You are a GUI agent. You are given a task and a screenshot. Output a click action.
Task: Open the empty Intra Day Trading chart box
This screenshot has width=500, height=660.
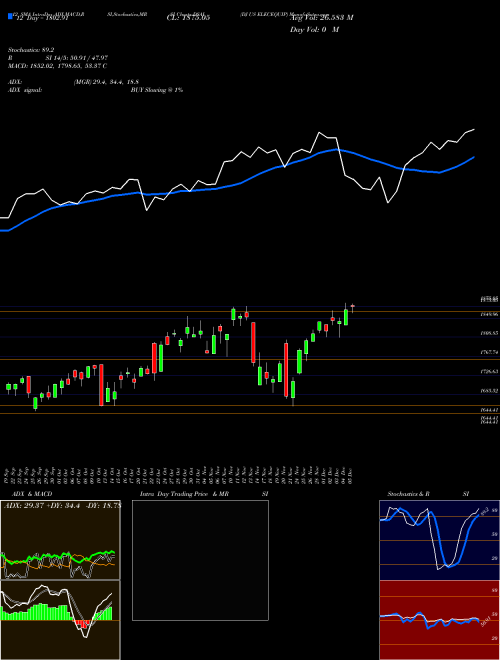pos(200,560)
